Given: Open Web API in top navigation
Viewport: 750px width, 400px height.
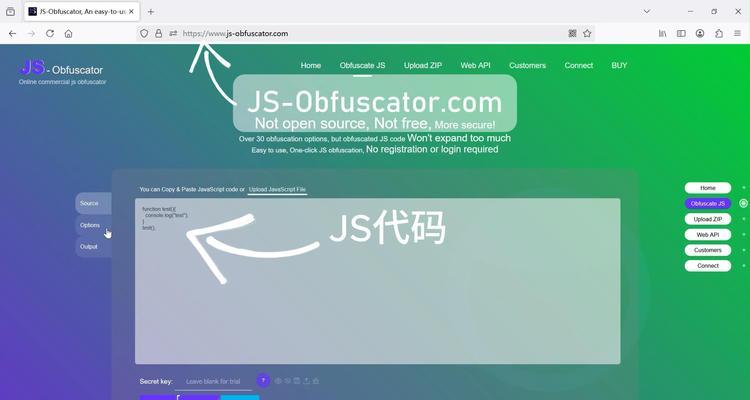Looking at the screenshot, I should [475, 66].
